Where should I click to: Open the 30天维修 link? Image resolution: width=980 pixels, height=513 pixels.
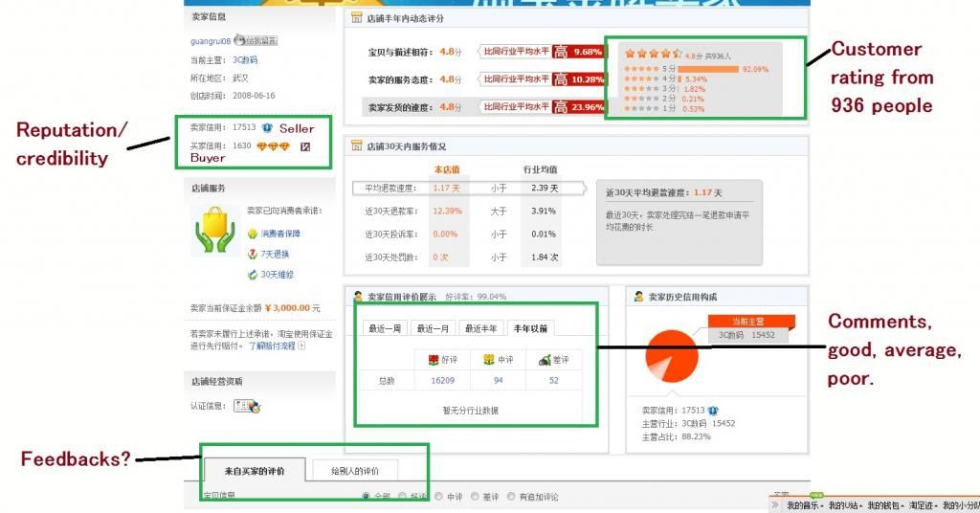point(278,275)
